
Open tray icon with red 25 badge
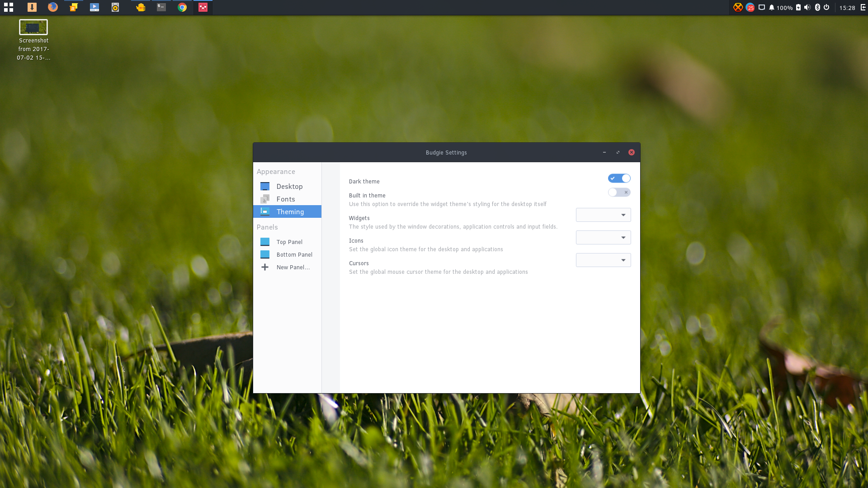pyautogui.click(x=750, y=7)
